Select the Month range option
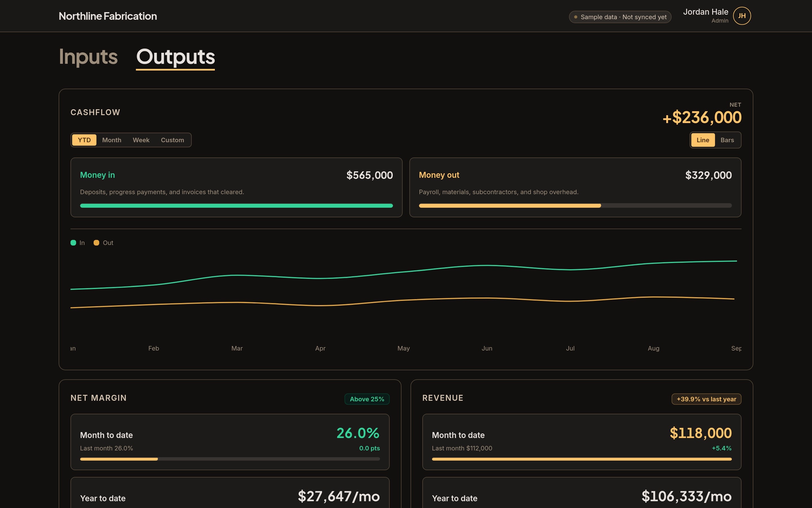 click(x=112, y=140)
